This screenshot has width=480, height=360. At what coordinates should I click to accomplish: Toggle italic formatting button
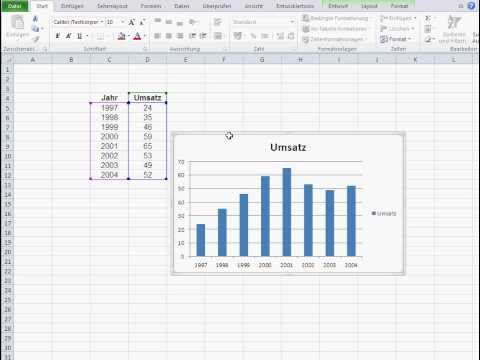point(68,36)
